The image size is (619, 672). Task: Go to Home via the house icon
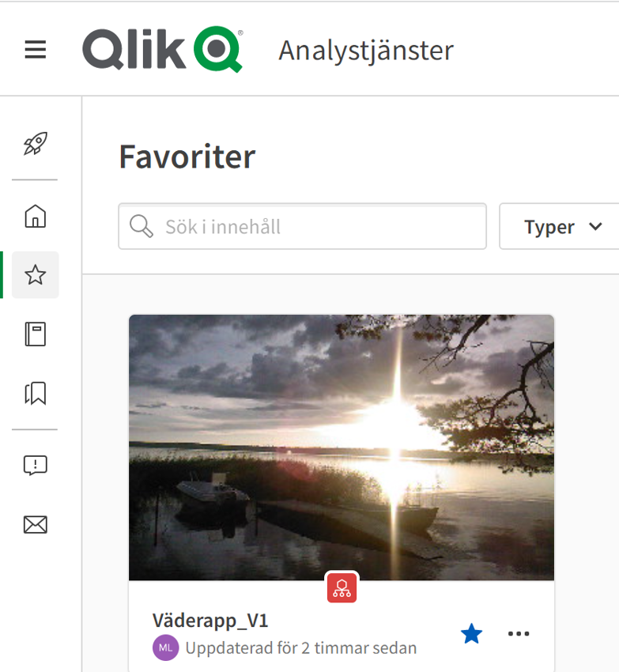pos(35,216)
